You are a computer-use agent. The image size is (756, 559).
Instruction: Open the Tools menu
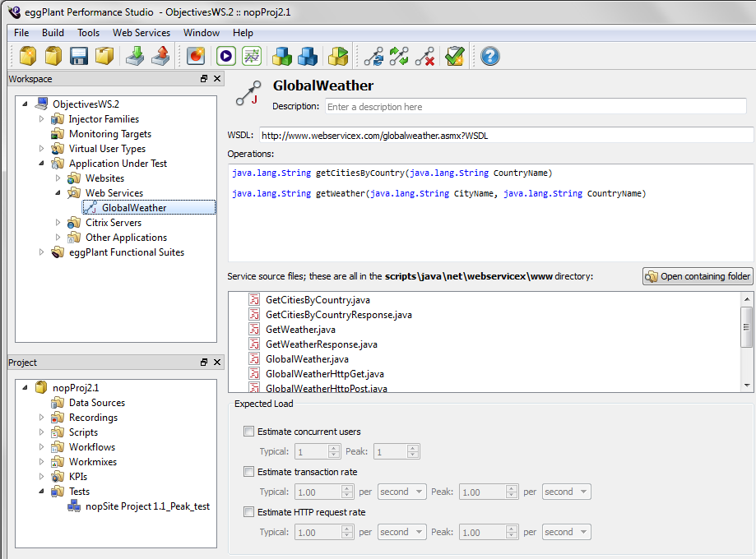[88, 33]
